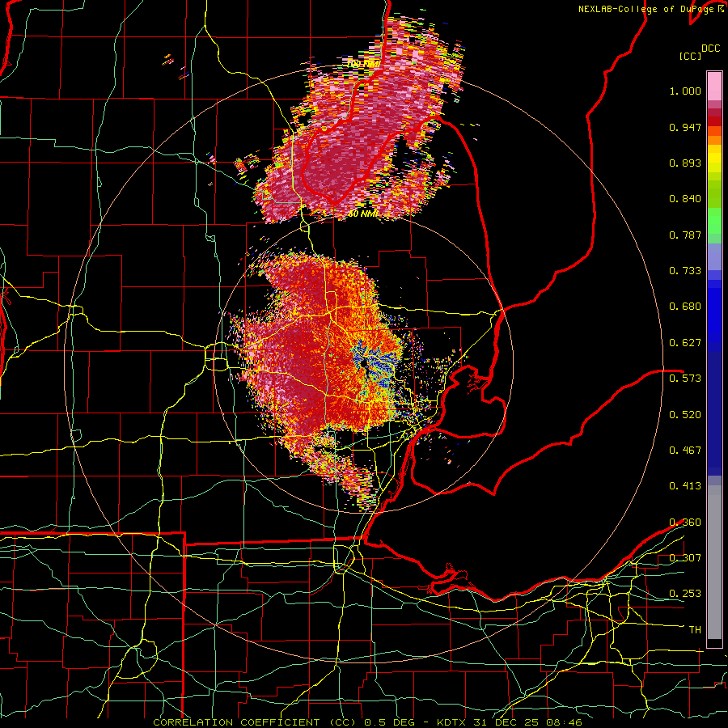The image size is (728, 728).
Task: Pick the light pink segment of color bar
Action: tap(714, 86)
